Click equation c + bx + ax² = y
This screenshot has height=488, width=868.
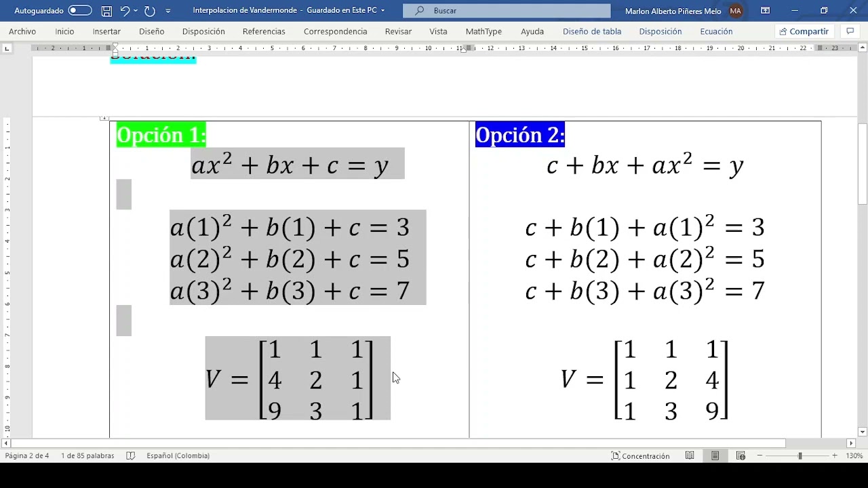(x=645, y=165)
